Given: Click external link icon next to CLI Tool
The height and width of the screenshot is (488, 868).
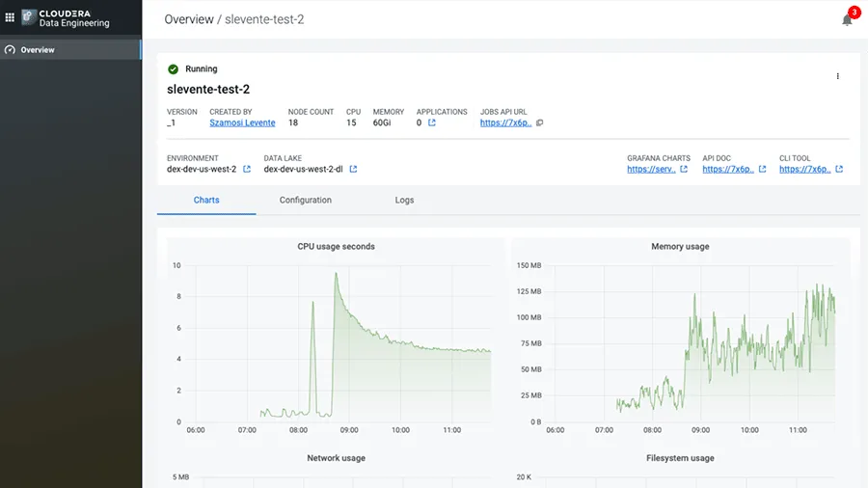Looking at the screenshot, I should [839, 170].
